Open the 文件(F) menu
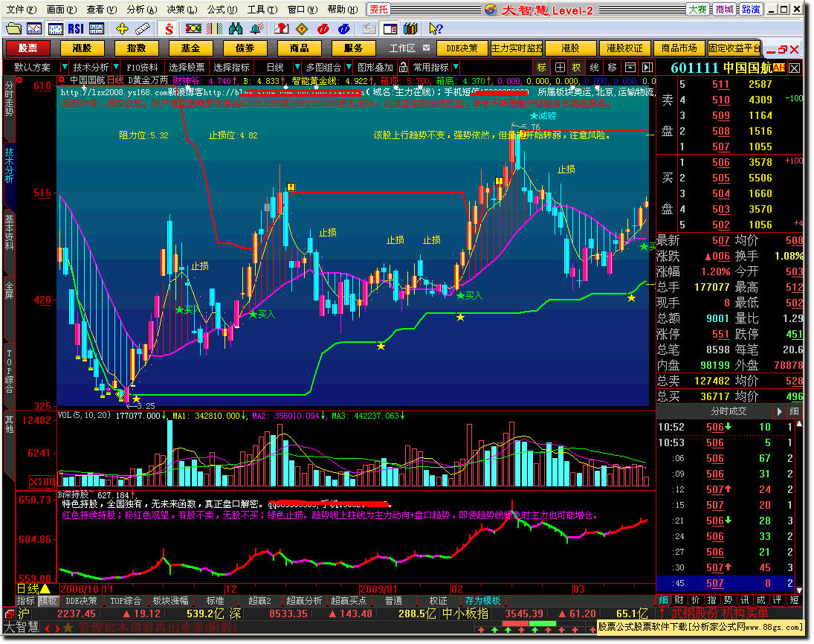 click(21, 10)
